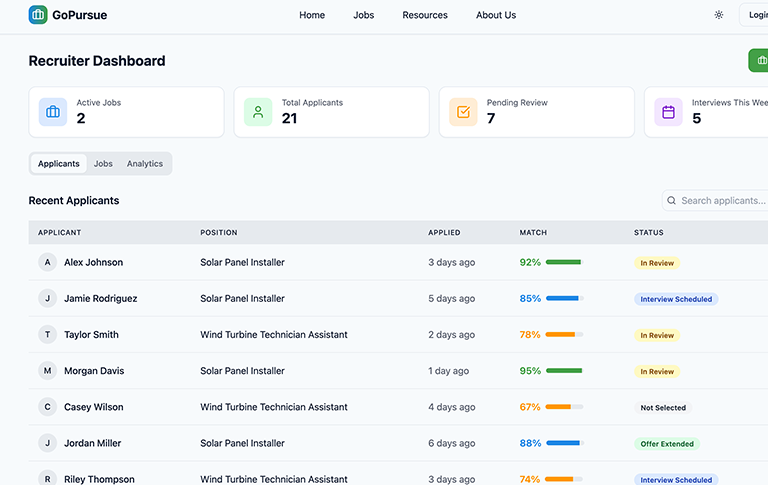Click Taylor Smith's 78% match bar
Image resolution: width=768 pixels, height=485 pixels.
point(564,335)
